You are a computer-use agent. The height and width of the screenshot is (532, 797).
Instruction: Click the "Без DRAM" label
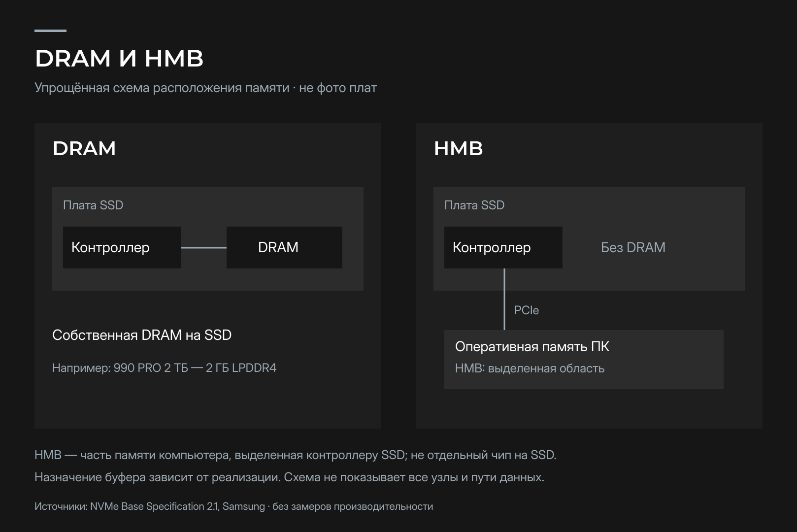tap(633, 247)
